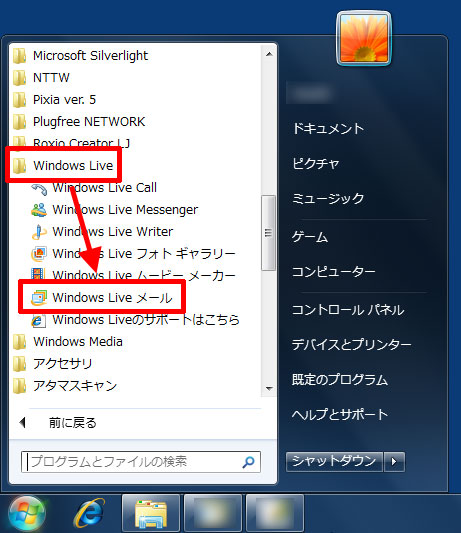Click the NTTW folder icon

coord(19,78)
